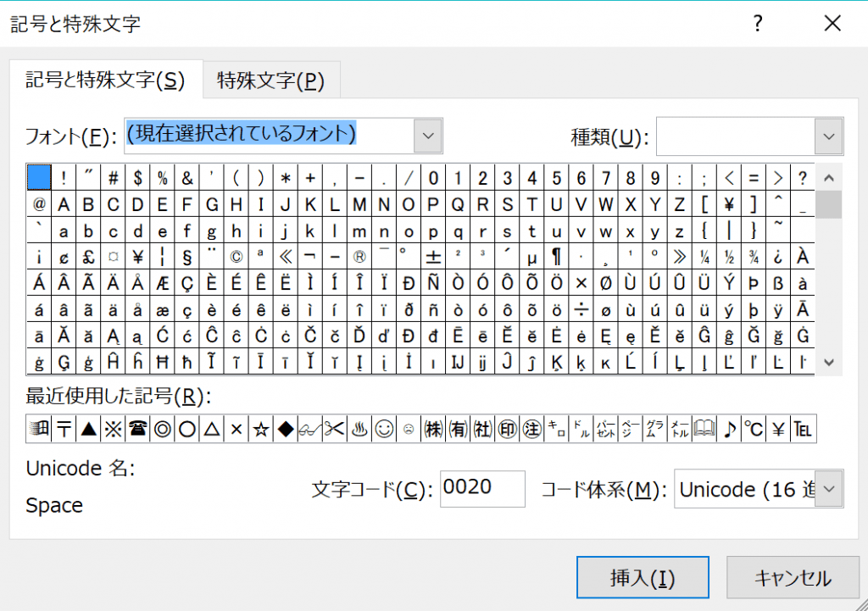Screen dimensions: 868x611
Task: Select the copyright © character in grid
Action: tap(236, 255)
